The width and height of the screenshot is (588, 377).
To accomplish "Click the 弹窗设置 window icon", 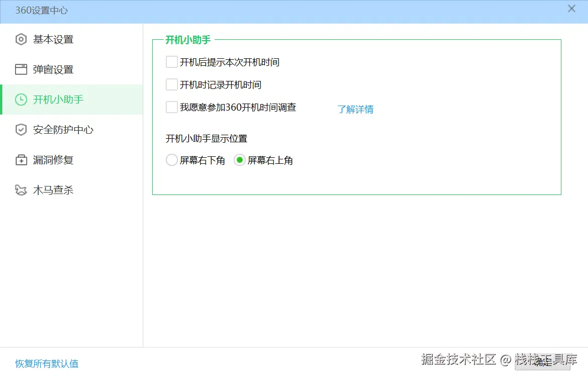I will click(x=21, y=69).
